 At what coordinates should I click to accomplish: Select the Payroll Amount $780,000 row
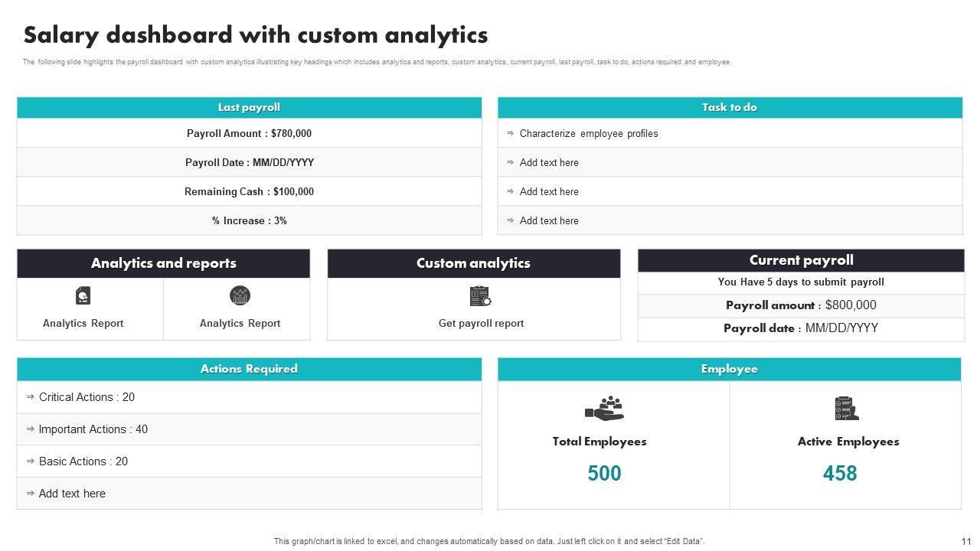(x=249, y=133)
